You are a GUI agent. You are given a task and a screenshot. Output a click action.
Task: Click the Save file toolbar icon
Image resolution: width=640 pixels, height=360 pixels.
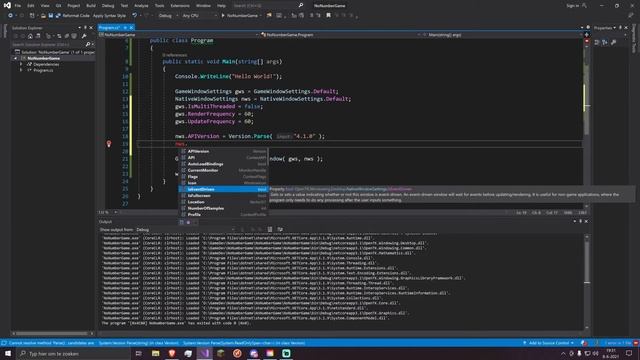click(x=51, y=16)
